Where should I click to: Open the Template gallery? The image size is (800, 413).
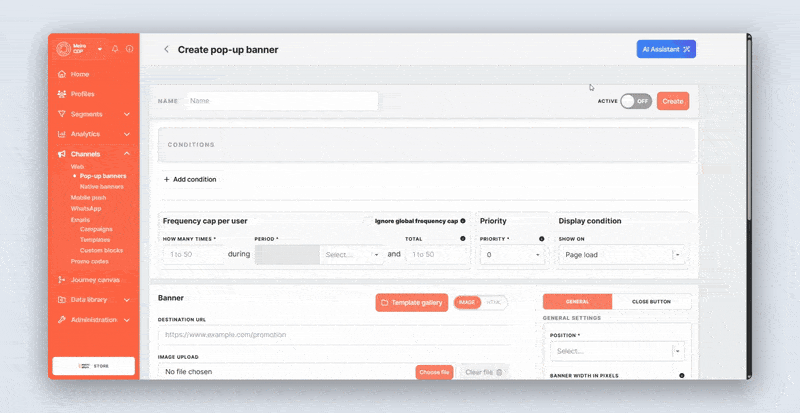click(x=412, y=303)
